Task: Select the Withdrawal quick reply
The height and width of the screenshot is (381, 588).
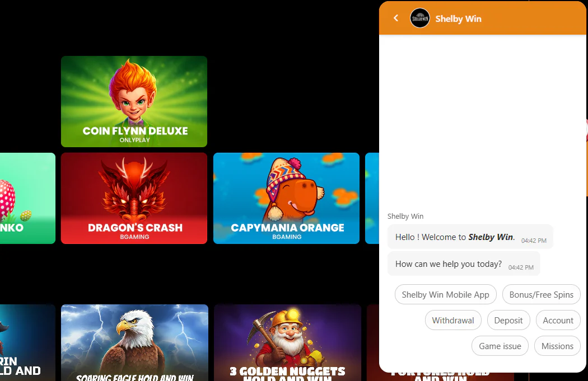Action: point(453,321)
